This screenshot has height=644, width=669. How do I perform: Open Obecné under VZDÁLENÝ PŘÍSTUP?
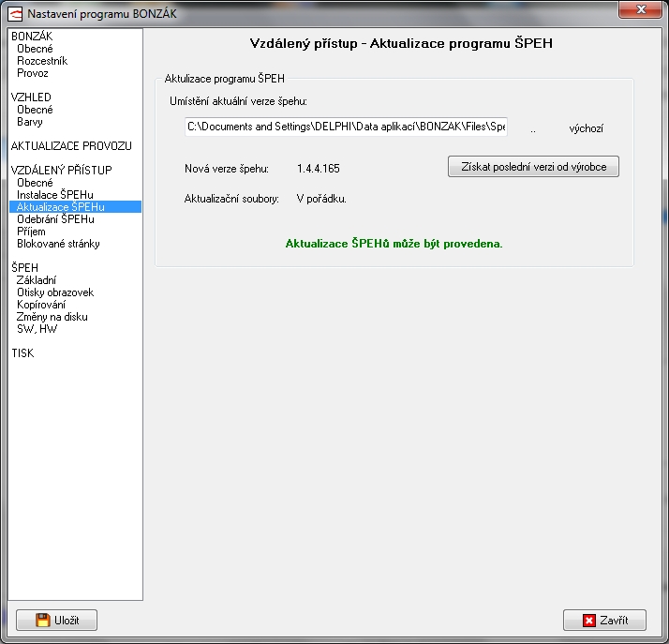(x=35, y=183)
